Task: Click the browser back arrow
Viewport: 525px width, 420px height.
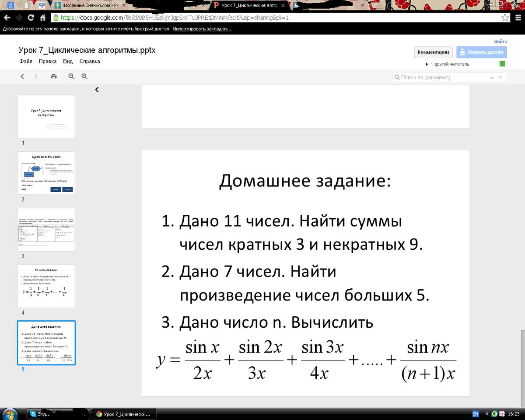Action: 7,18
